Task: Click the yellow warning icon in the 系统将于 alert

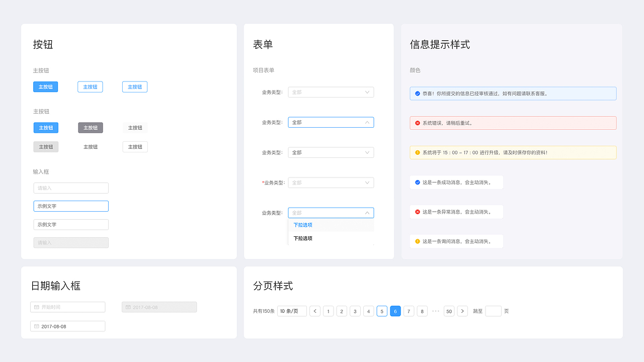Action: click(x=418, y=152)
